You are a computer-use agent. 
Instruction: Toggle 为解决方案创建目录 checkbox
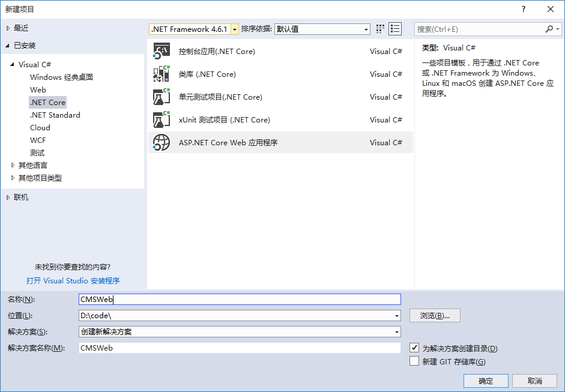[414, 348]
